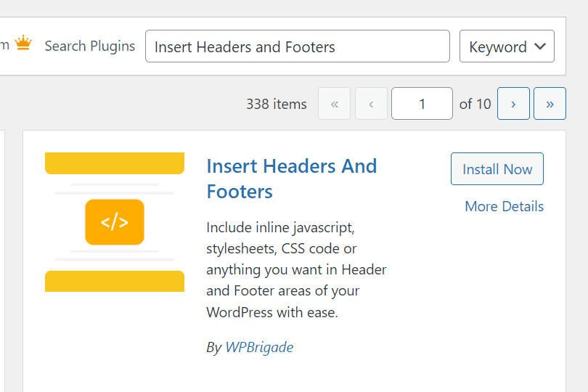Click the orange code brackets icon
Screen dimensions: 588x392
coord(115,222)
